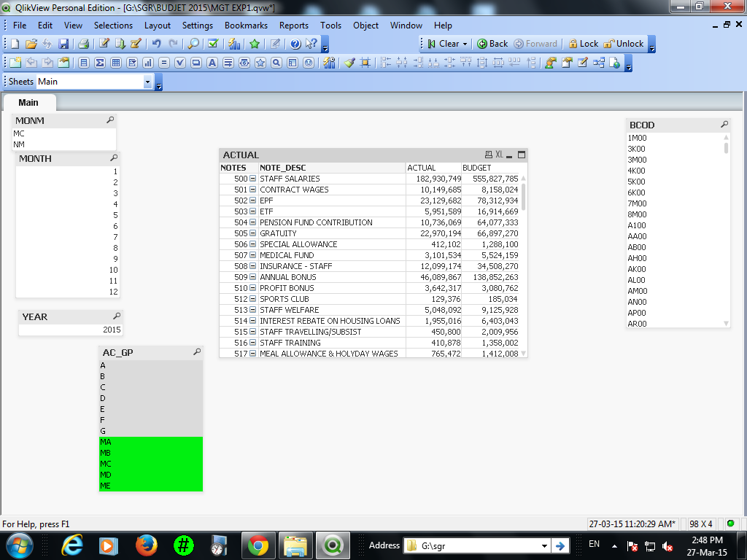The width and height of the screenshot is (747, 560).
Task: Open Table Viewer icon in design toolbar
Action: (599, 63)
